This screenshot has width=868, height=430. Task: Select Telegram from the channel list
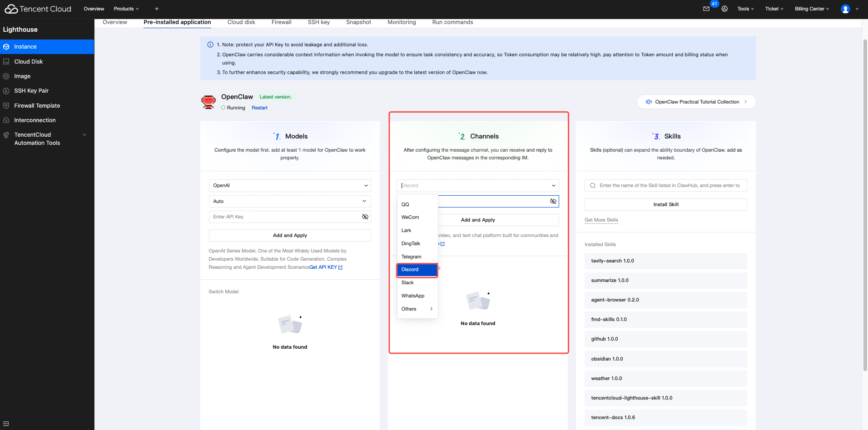coord(412,257)
